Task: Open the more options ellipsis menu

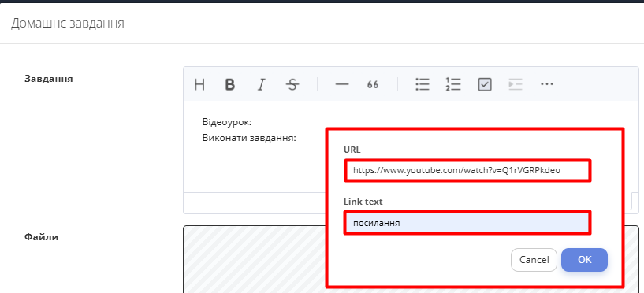Action: (x=547, y=84)
